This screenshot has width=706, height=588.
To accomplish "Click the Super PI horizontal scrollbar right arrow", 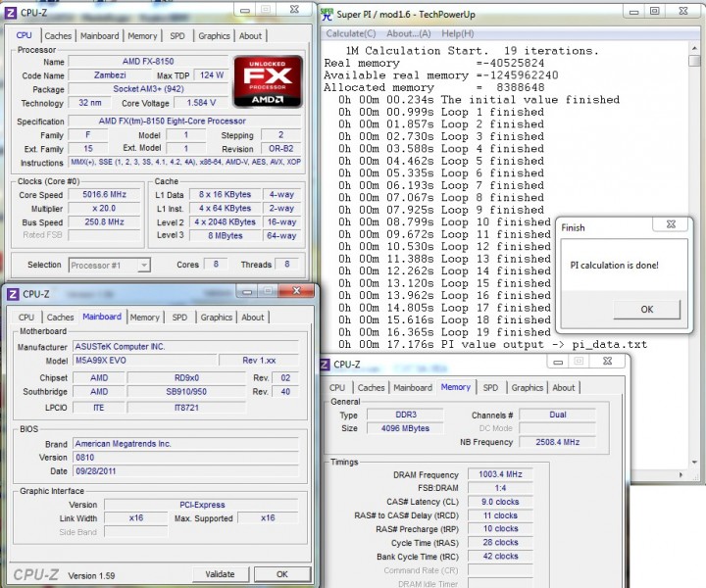I will click(681, 474).
